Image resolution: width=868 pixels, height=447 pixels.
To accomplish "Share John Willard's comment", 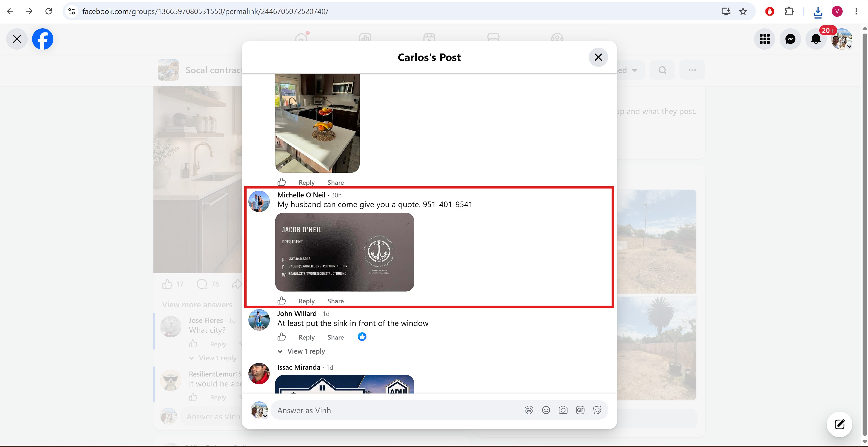I will coord(336,337).
